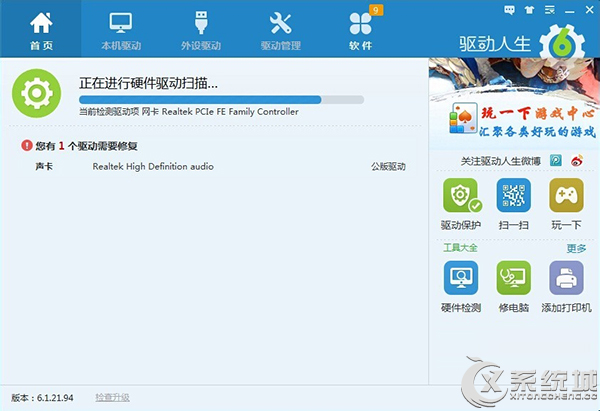
Task: Click 检查升级 link
Action: [x=112, y=398]
